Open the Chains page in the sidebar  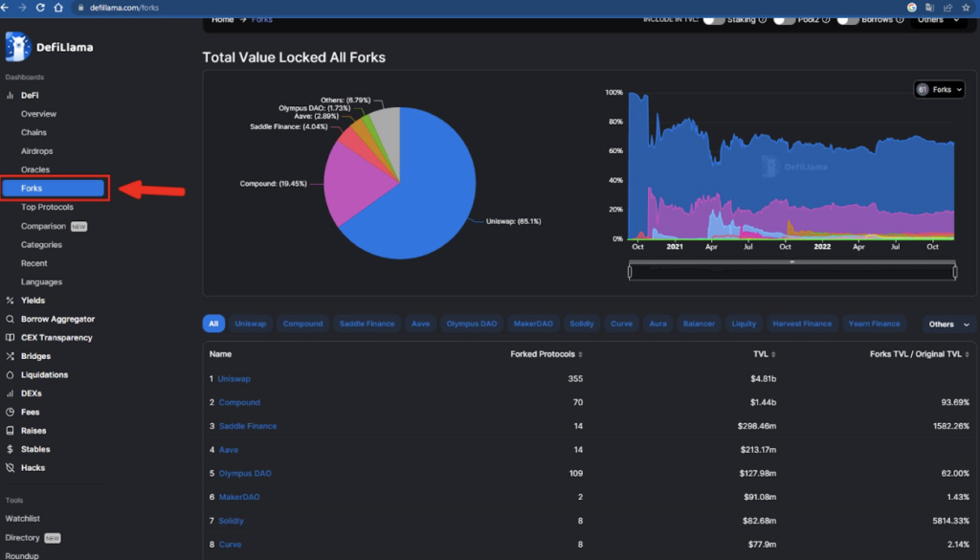pyautogui.click(x=33, y=132)
